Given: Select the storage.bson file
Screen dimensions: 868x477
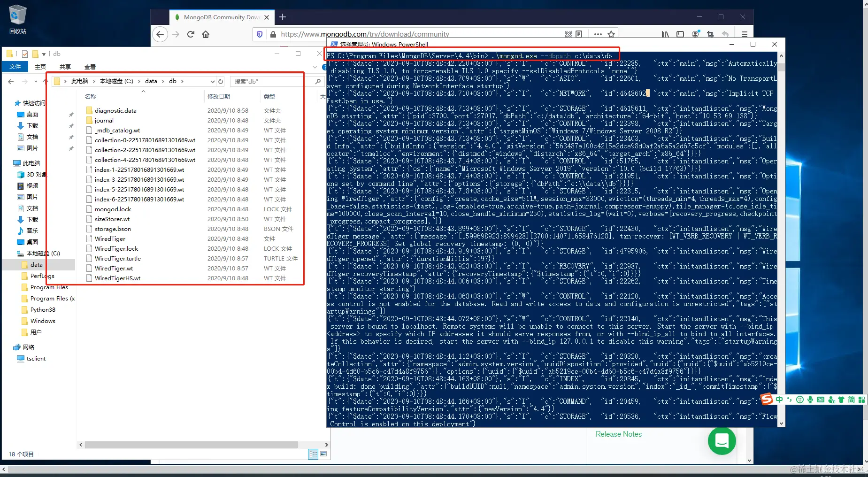Looking at the screenshot, I should (x=113, y=229).
